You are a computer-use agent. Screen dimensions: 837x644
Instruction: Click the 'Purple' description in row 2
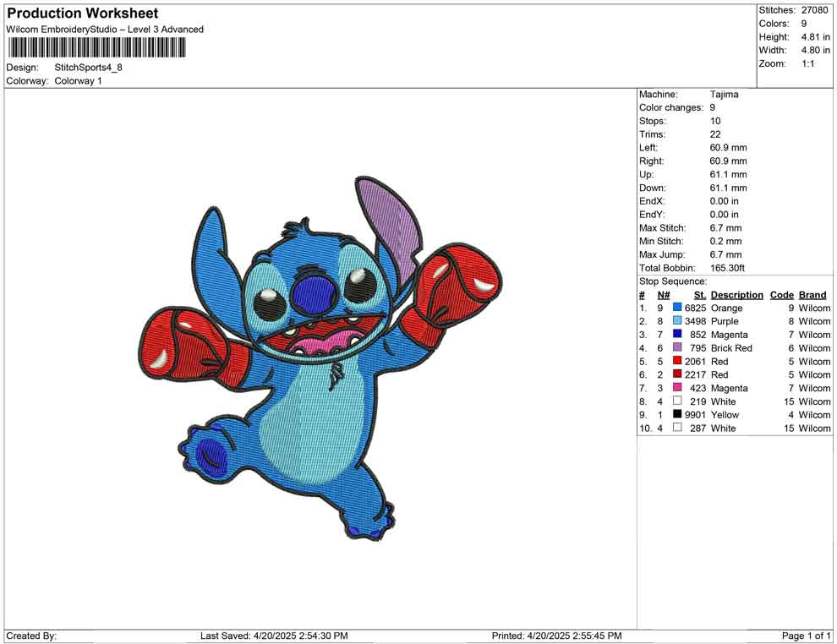pyautogui.click(x=725, y=321)
